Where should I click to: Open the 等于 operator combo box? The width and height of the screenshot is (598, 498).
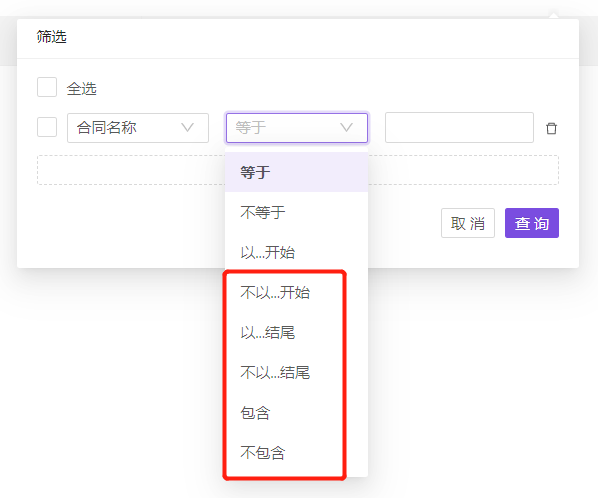point(297,128)
